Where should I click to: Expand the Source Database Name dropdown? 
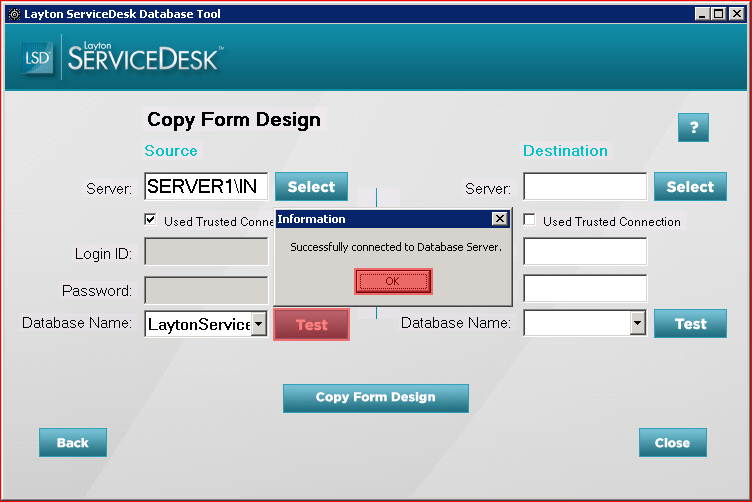coord(258,324)
